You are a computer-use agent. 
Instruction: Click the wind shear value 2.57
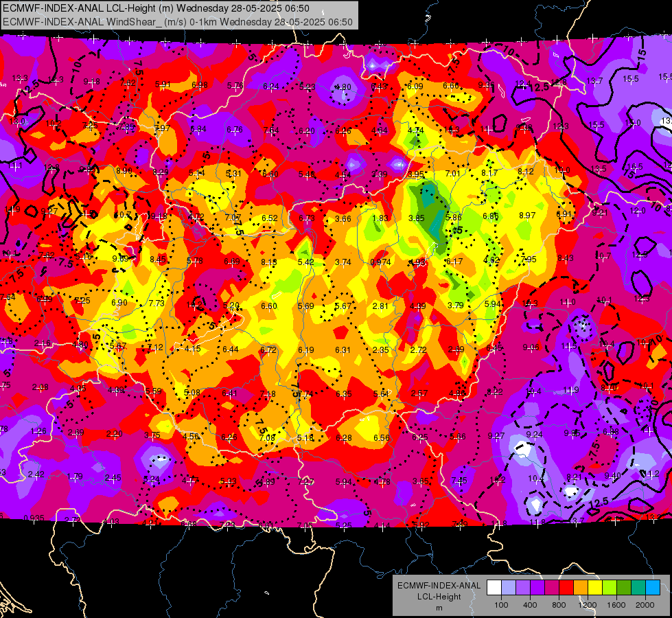click(x=419, y=393)
